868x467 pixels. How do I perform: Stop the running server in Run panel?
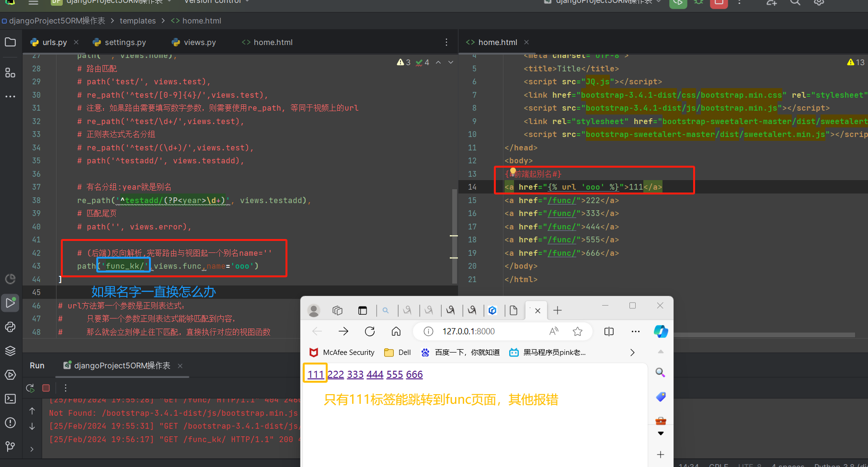46,388
